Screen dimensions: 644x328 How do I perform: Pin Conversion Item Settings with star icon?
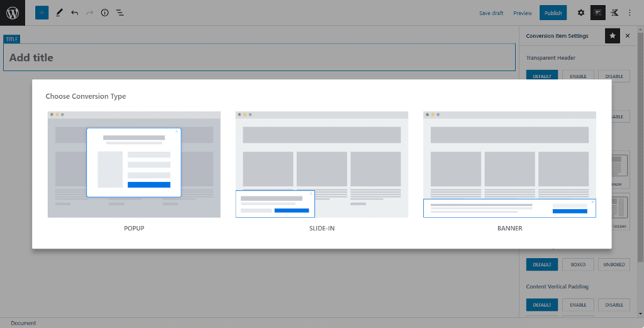(613, 36)
